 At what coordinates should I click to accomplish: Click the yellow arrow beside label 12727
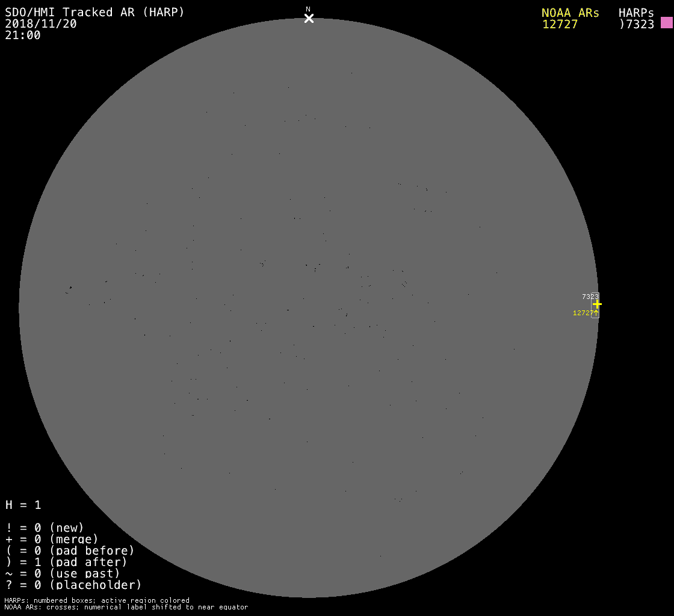click(596, 313)
